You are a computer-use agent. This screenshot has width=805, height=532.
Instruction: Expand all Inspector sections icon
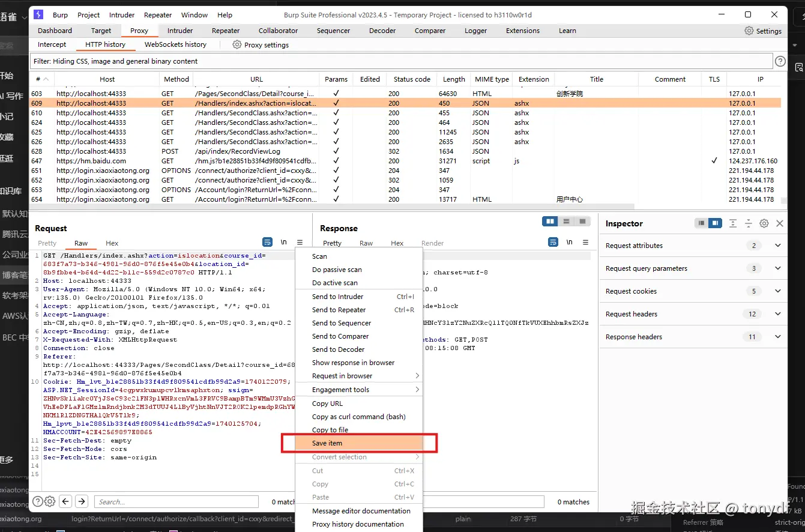[733, 223]
